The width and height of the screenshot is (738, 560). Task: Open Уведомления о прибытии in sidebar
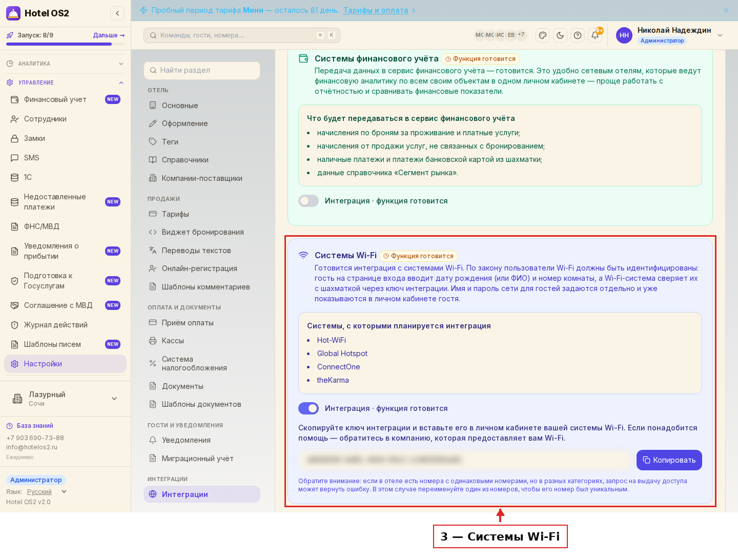coord(65,251)
